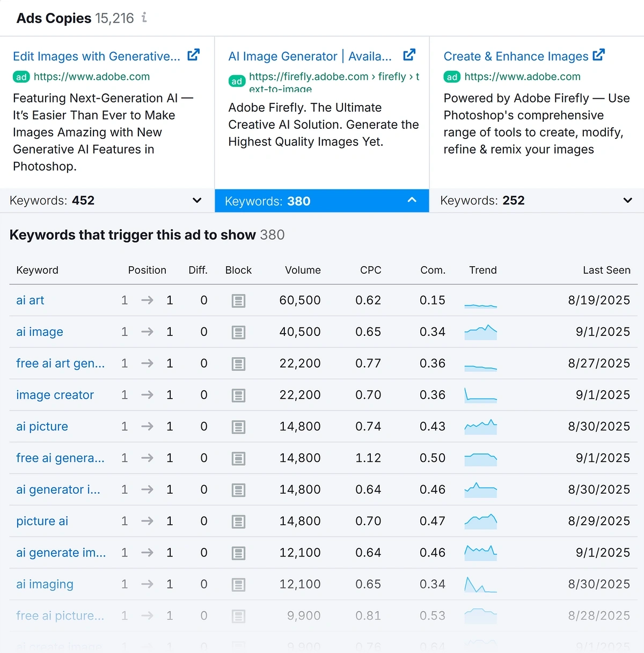Open the 'picture ai' keyword
Viewport: 644px width, 653px height.
coord(42,521)
